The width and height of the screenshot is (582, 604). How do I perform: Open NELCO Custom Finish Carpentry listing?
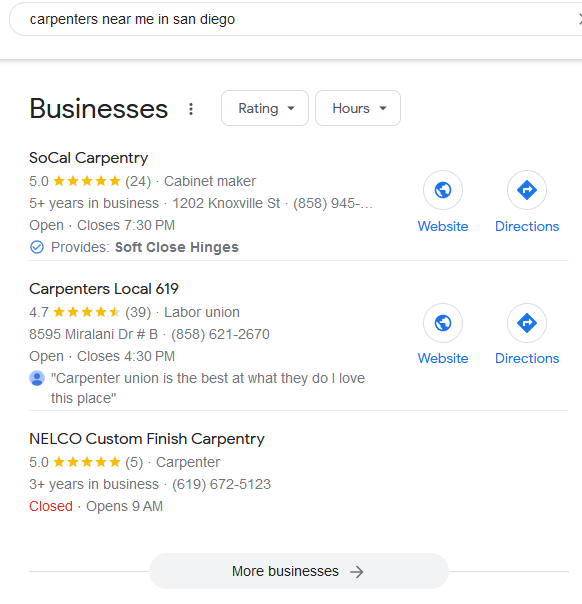pos(147,439)
